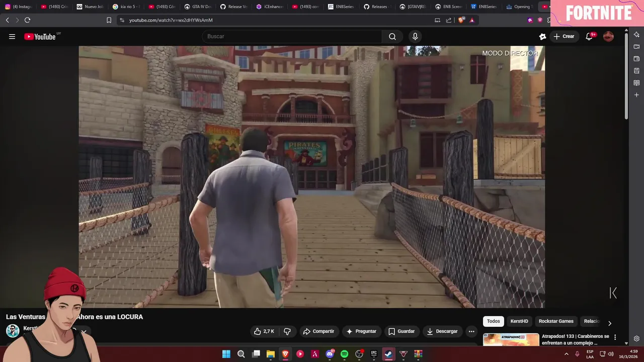The image size is (644, 362).
Task: Open YouTube notifications bell
Action: (x=589, y=36)
